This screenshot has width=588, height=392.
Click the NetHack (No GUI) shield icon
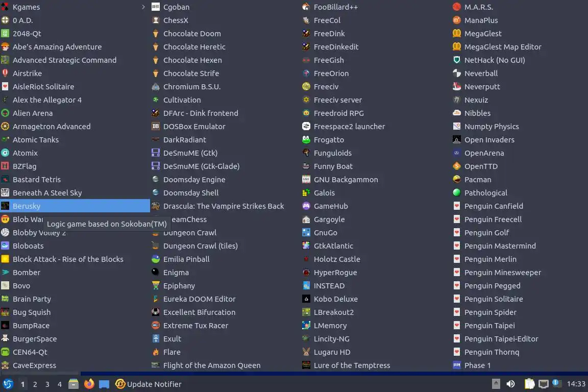[457, 60]
